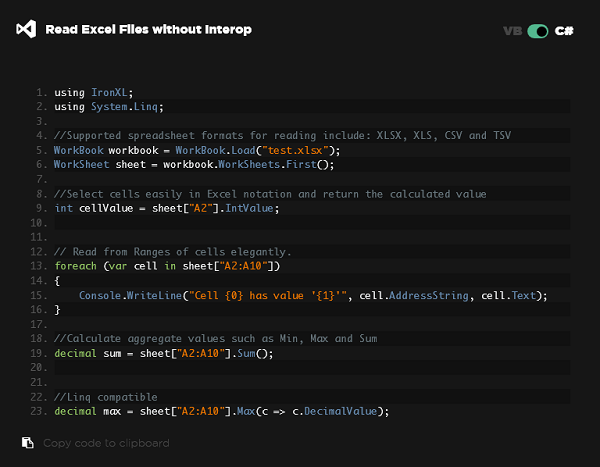The image size is (600, 467).
Task: Click the copy clipboard icon
Action: 27,443
